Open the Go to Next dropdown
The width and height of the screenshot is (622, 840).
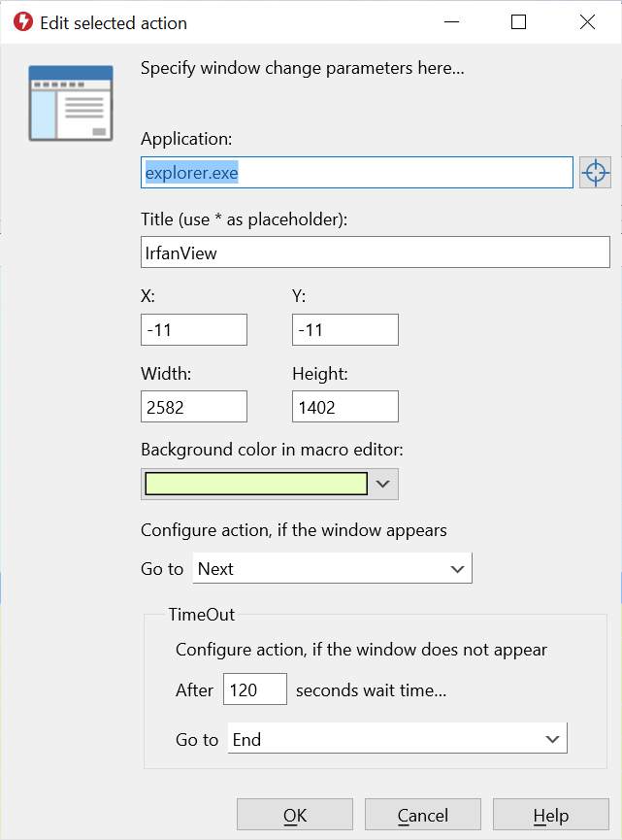click(x=332, y=568)
